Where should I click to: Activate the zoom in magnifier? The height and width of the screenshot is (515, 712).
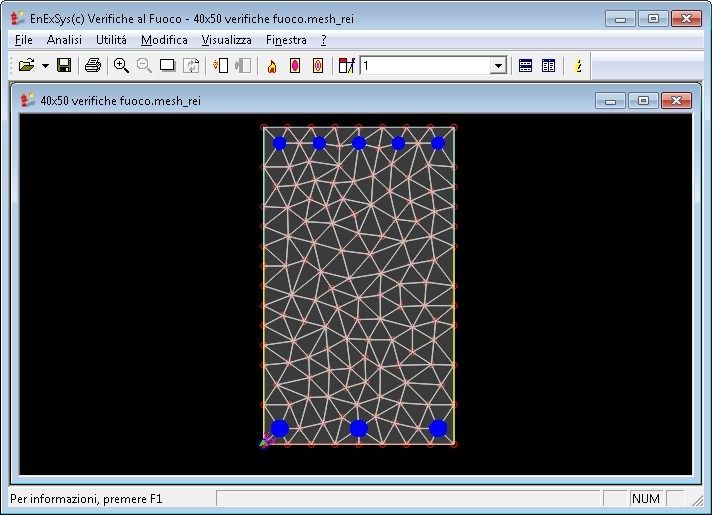121,66
